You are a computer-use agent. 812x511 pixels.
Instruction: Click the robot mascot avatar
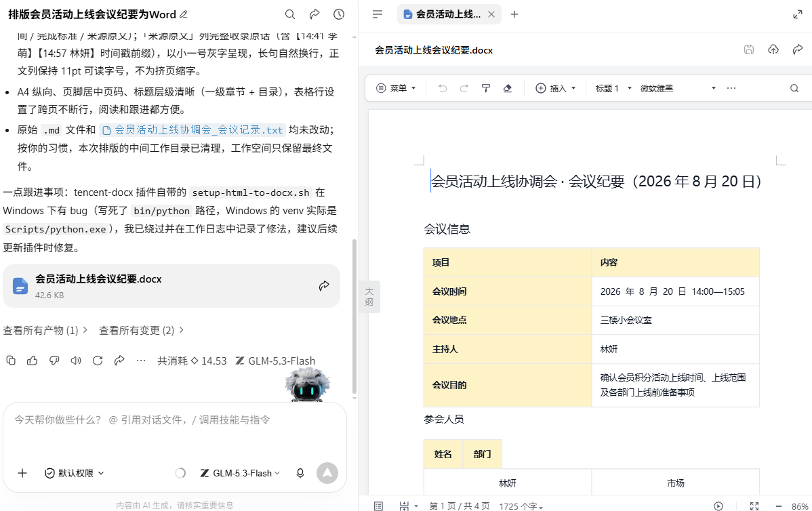[x=308, y=385]
